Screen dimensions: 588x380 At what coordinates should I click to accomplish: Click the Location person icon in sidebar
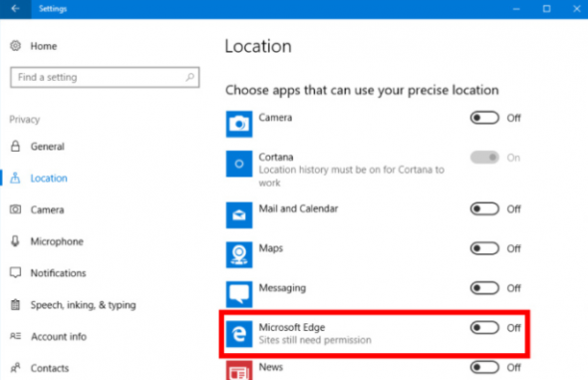tap(15, 178)
